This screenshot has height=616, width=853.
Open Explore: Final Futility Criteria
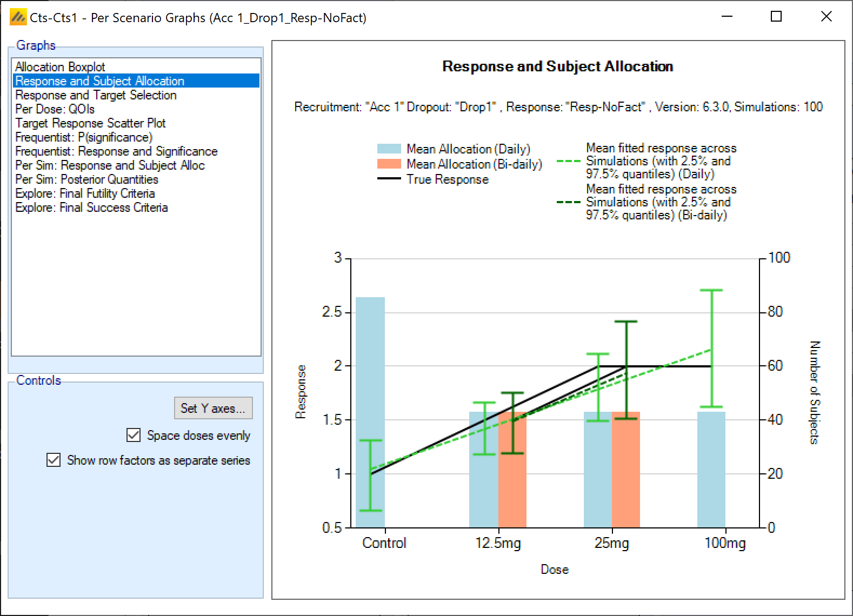85,193
